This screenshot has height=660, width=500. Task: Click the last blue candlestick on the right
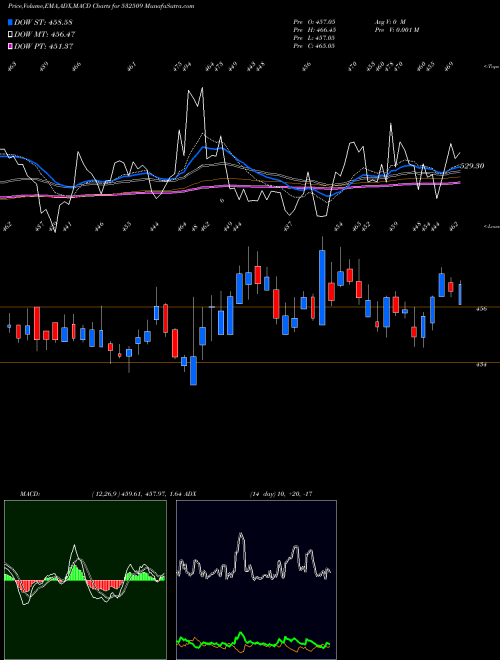click(460, 294)
